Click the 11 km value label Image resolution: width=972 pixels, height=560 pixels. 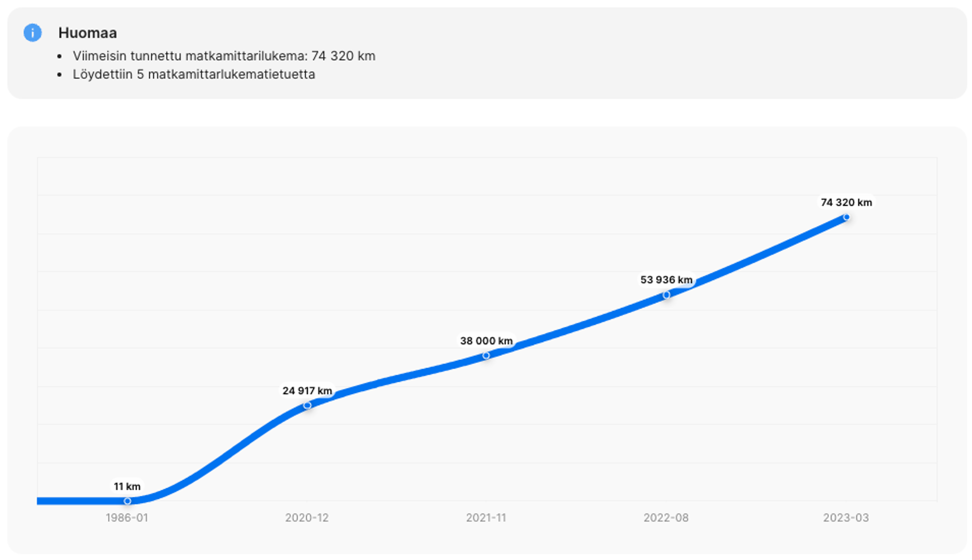(127, 486)
